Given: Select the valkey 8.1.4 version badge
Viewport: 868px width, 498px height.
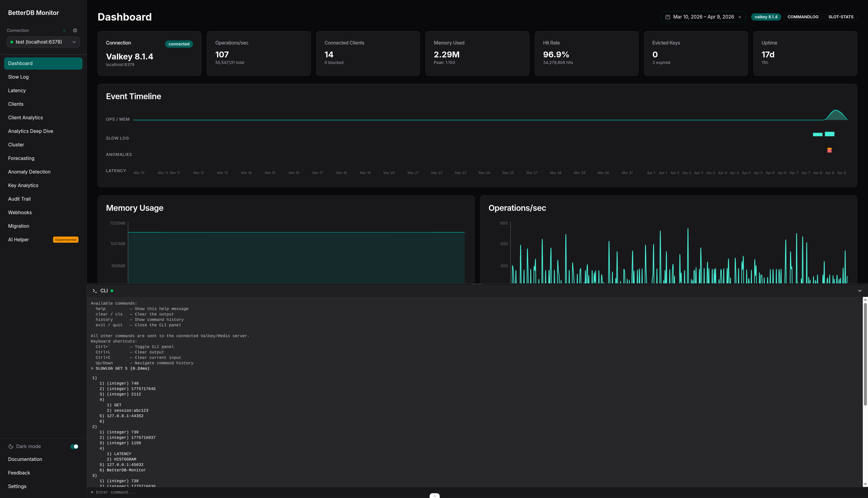Looking at the screenshot, I should tap(766, 17).
